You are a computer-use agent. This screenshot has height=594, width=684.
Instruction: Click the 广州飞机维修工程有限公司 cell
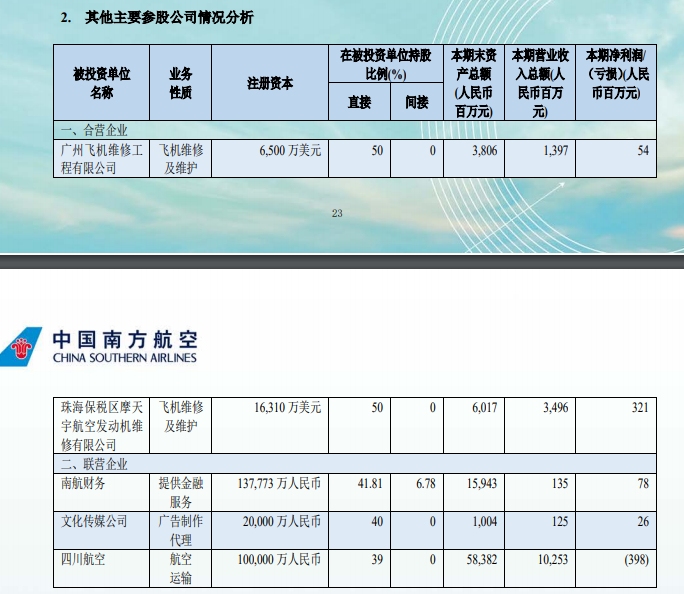click(x=102, y=159)
